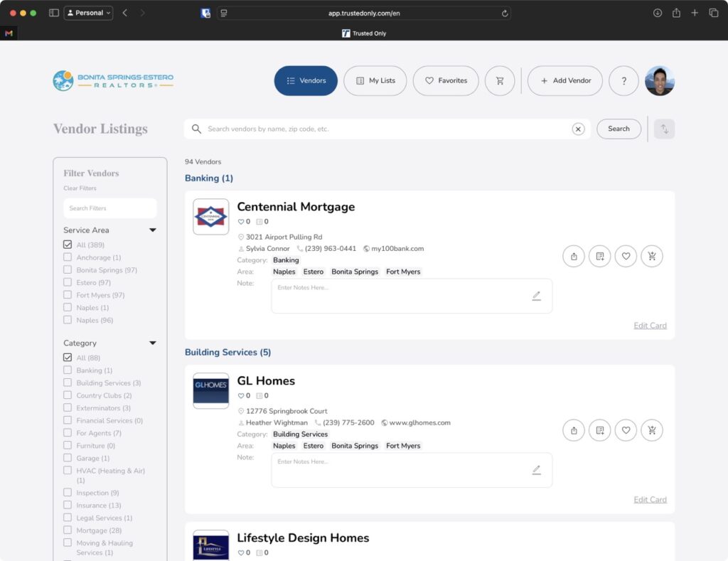This screenshot has width=728, height=561.
Task: Collapse the Service Area filter section
Action: 152,230
